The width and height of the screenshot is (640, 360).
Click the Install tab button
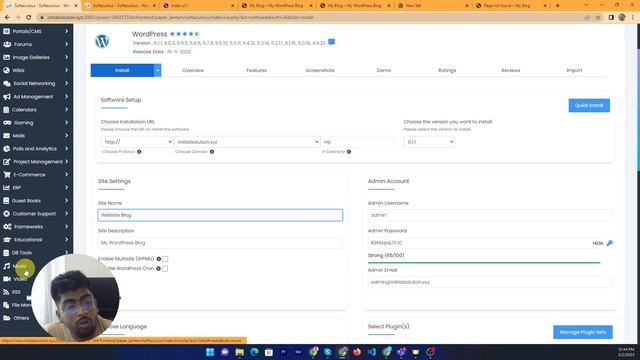pyautogui.click(x=122, y=70)
